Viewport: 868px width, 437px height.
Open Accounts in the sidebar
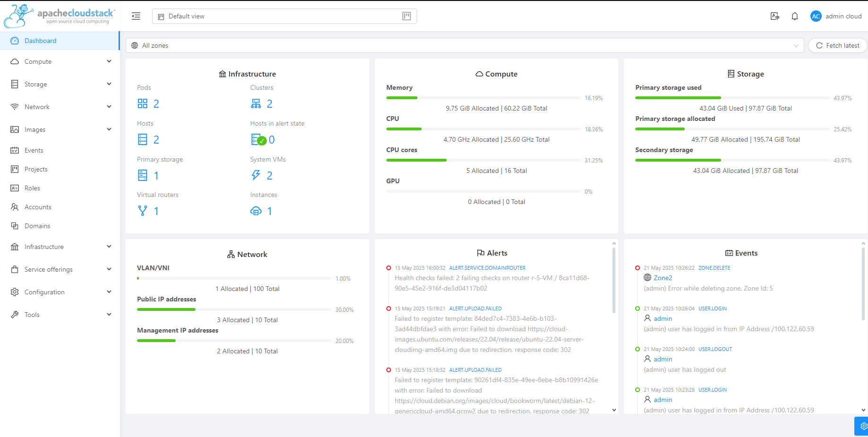coord(60,207)
